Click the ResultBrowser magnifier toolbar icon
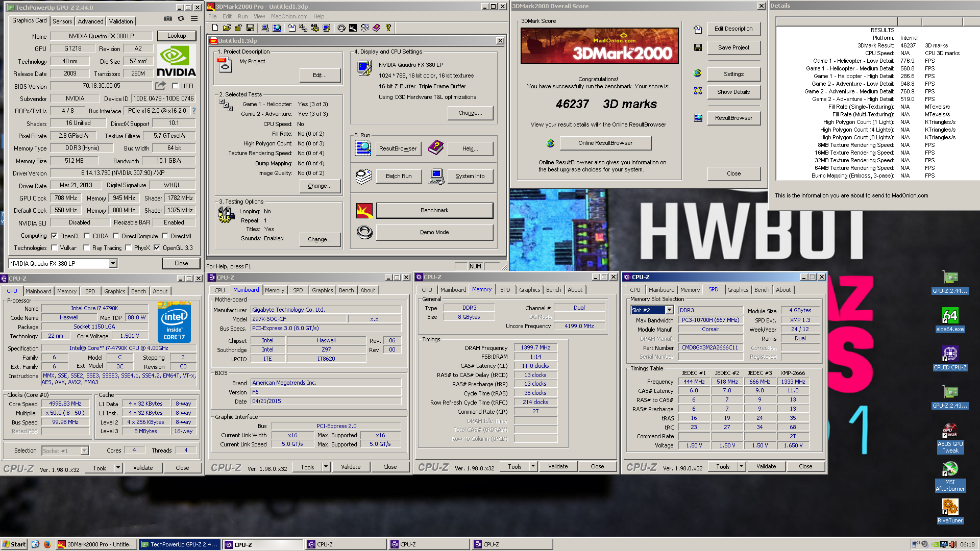Image resolution: width=980 pixels, height=551 pixels. (x=277, y=28)
